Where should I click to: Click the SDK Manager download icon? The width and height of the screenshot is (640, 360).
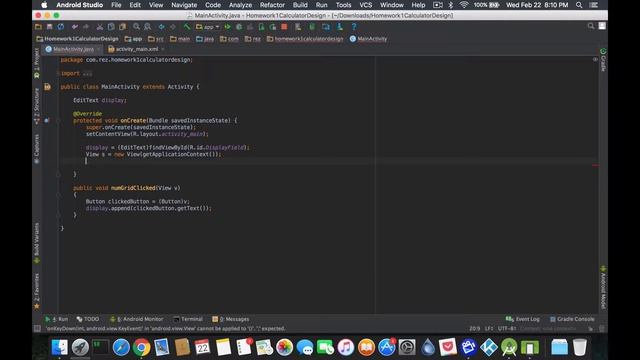pyautogui.click(x=340, y=27)
